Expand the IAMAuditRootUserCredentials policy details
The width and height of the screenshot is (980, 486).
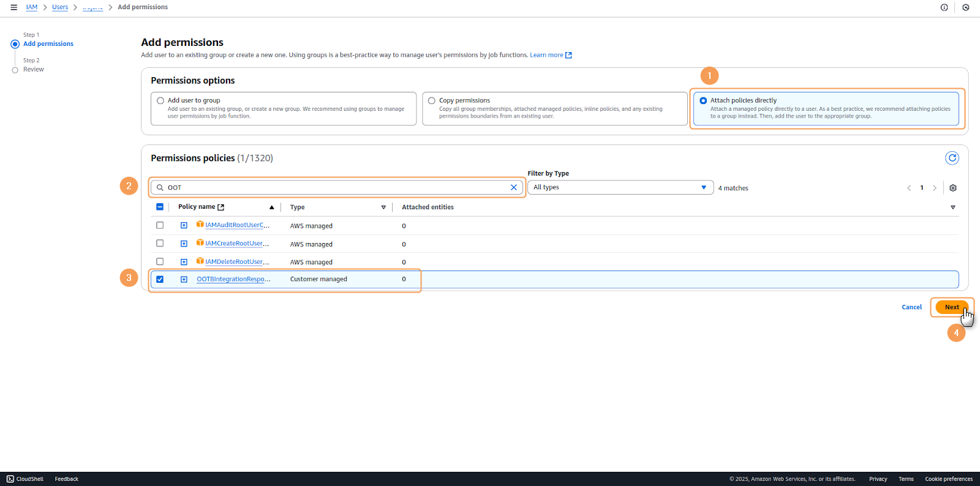[x=184, y=225]
